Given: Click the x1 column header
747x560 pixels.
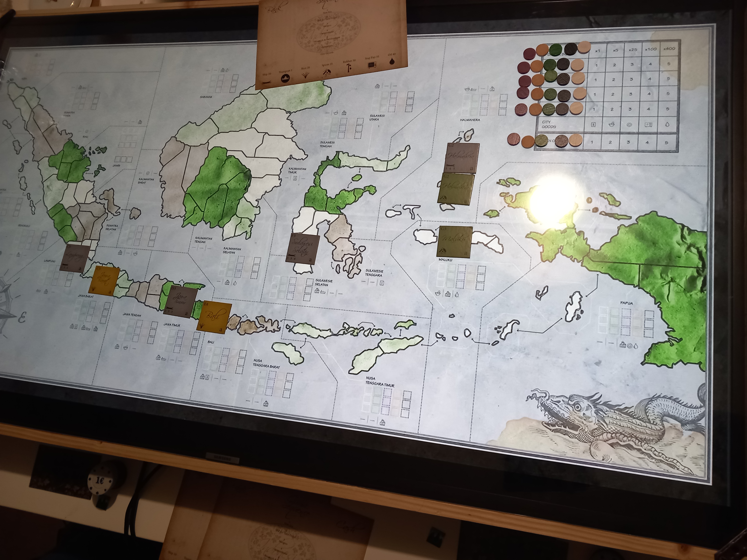Looking at the screenshot, I should coord(598,51).
